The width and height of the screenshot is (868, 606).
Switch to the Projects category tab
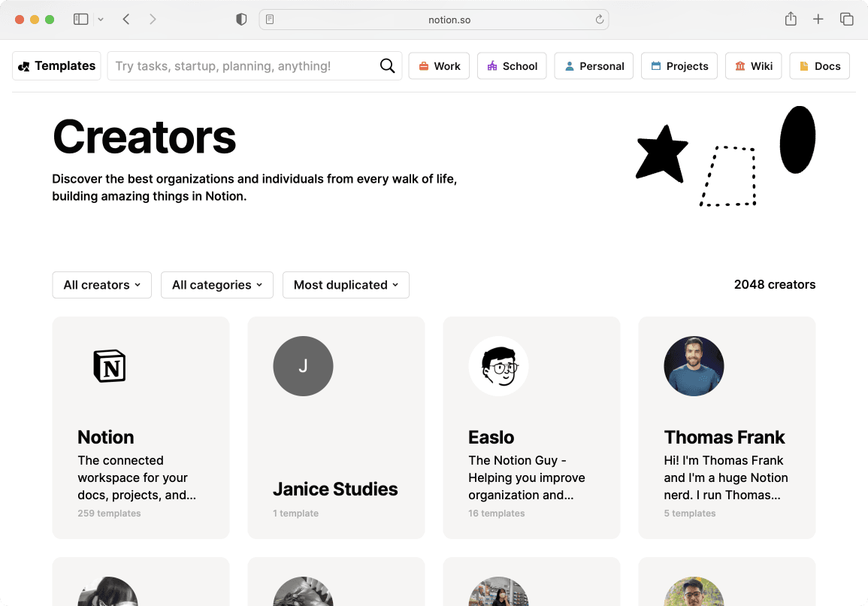click(679, 66)
